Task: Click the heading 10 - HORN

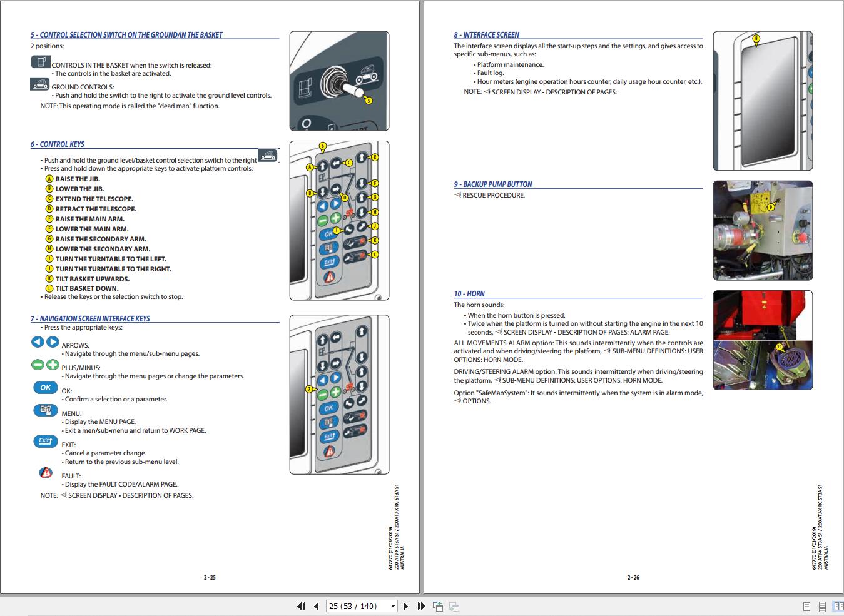Action: click(469, 293)
